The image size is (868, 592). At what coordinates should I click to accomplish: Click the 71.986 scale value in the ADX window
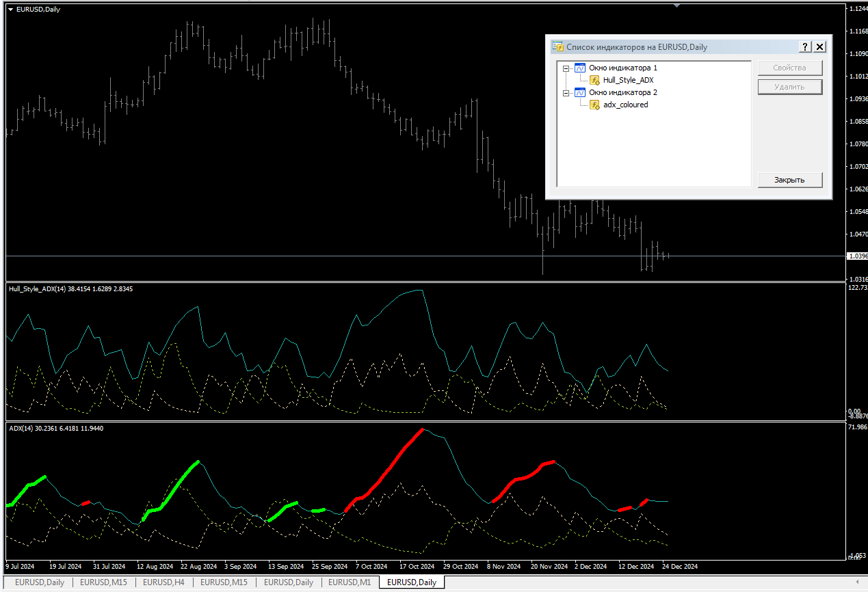[x=858, y=427]
